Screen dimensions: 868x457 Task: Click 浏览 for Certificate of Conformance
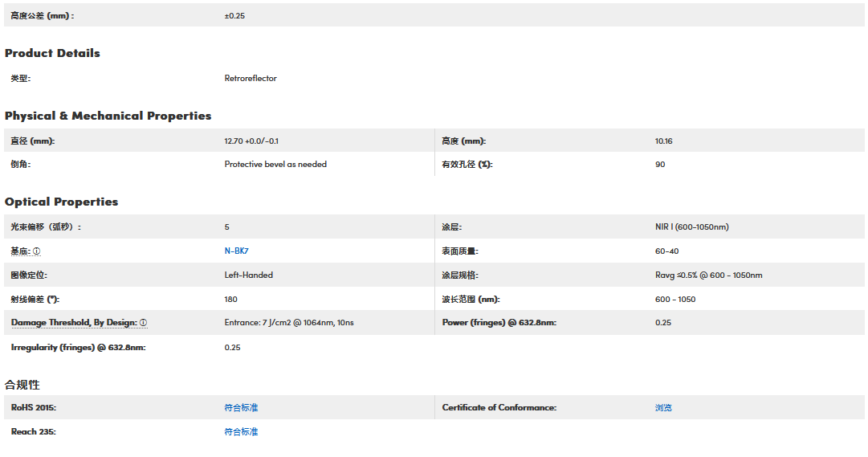pos(663,408)
